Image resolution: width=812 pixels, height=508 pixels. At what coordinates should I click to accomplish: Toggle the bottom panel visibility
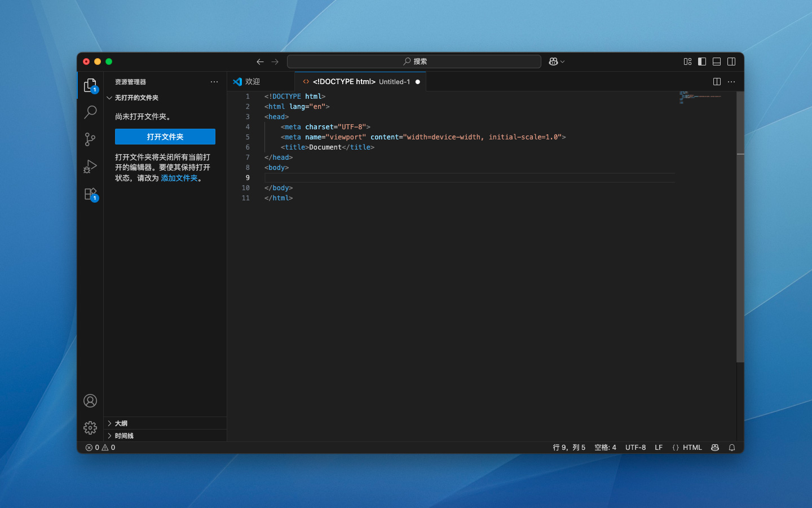(717, 62)
